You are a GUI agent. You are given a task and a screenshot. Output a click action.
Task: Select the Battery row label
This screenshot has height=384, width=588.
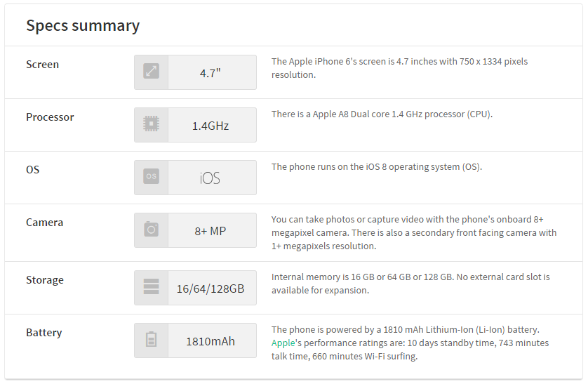44,333
